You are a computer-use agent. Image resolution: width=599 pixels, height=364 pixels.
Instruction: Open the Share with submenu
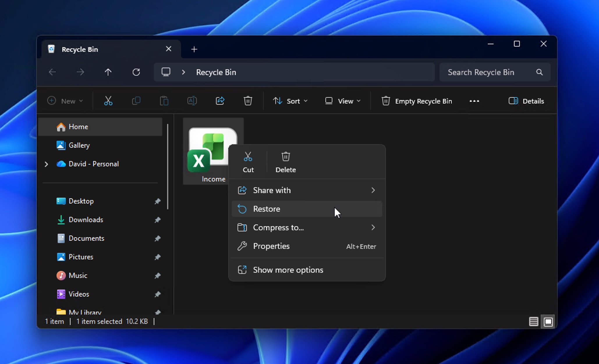coord(307,190)
